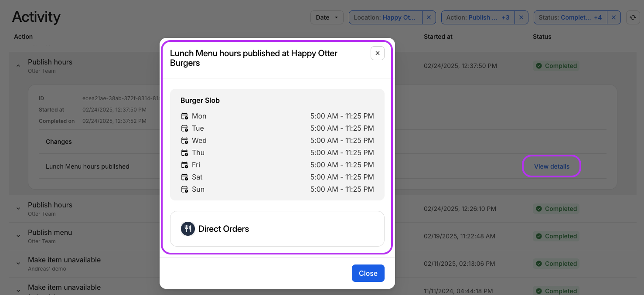Click Completed status badge for Publish menu

tap(556, 236)
